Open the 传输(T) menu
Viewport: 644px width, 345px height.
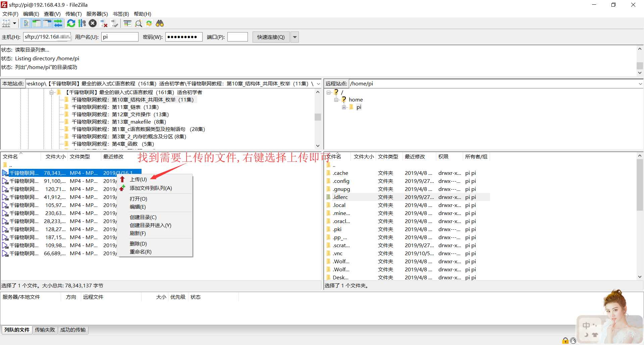(x=73, y=14)
